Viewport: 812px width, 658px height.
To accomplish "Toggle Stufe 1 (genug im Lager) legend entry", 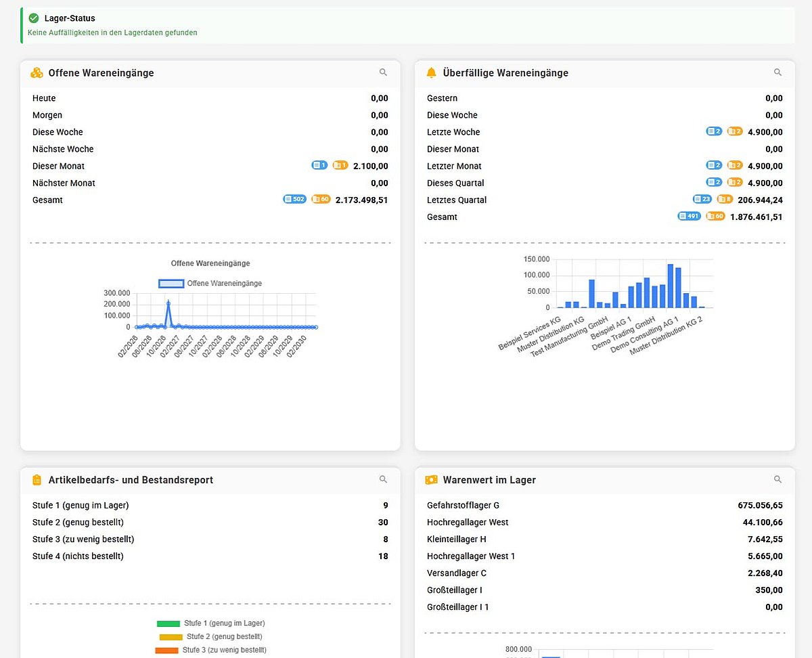I will click(210, 623).
